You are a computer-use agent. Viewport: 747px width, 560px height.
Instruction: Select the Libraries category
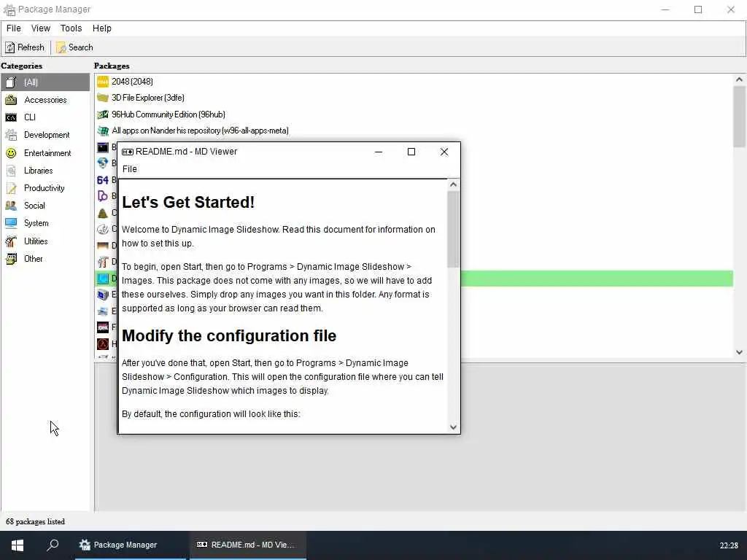tap(45, 171)
